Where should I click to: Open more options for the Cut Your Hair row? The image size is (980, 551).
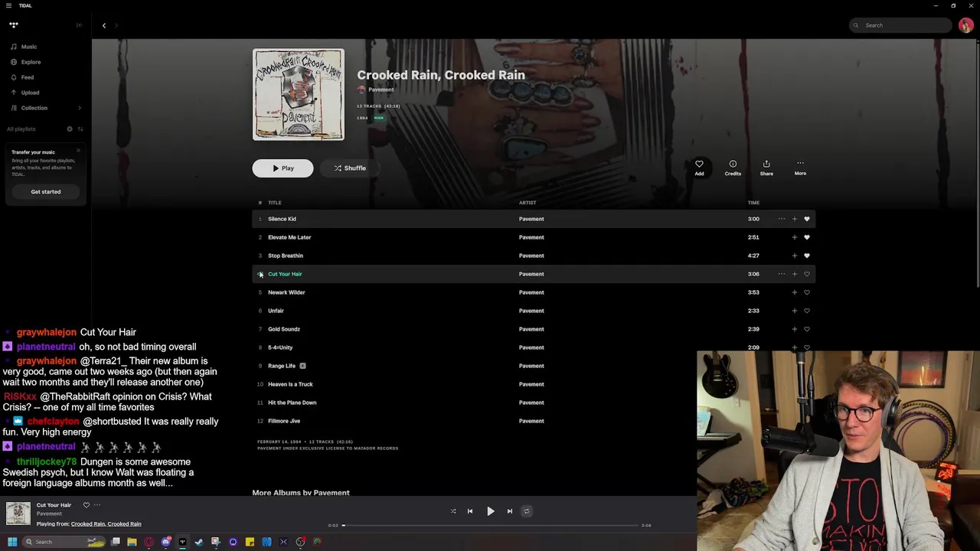(x=781, y=274)
